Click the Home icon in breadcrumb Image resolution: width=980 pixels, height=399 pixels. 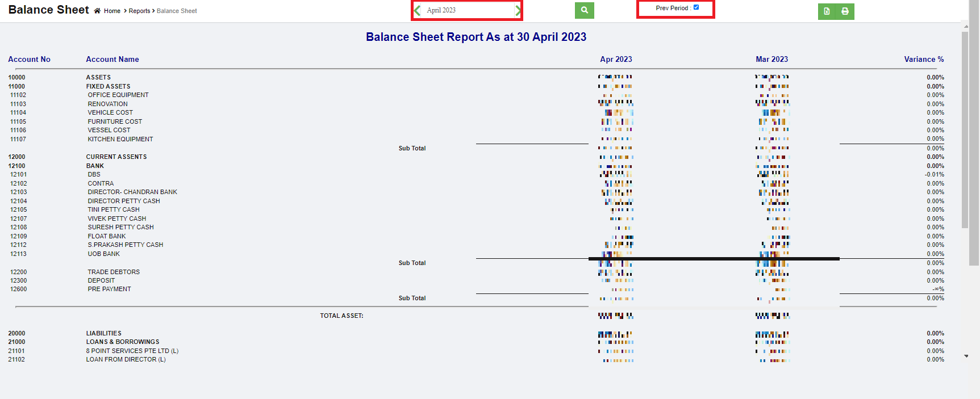click(97, 11)
